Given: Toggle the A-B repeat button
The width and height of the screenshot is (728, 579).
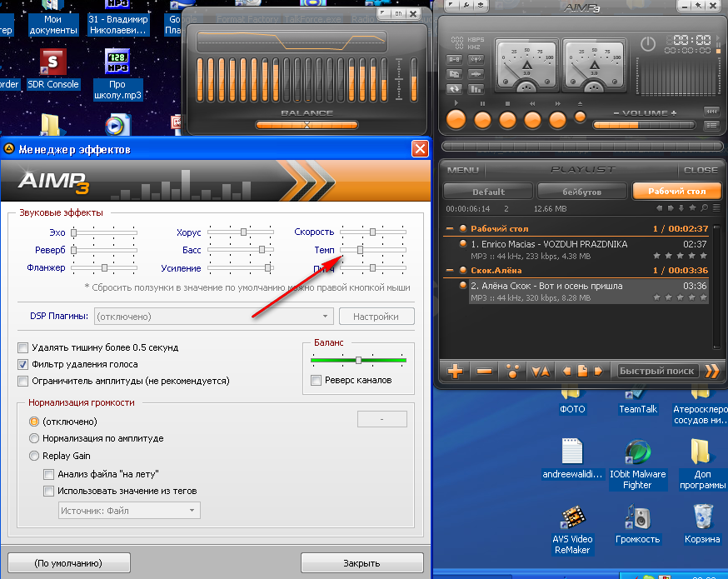Looking at the screenshot, I should [x=454, y=59].
